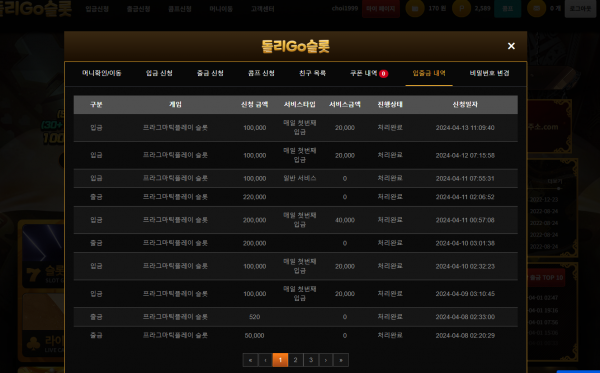Select date 2024-04-13 11:09:40
Viewport: 600px width, 373px height.
click(x=465, y=128)
